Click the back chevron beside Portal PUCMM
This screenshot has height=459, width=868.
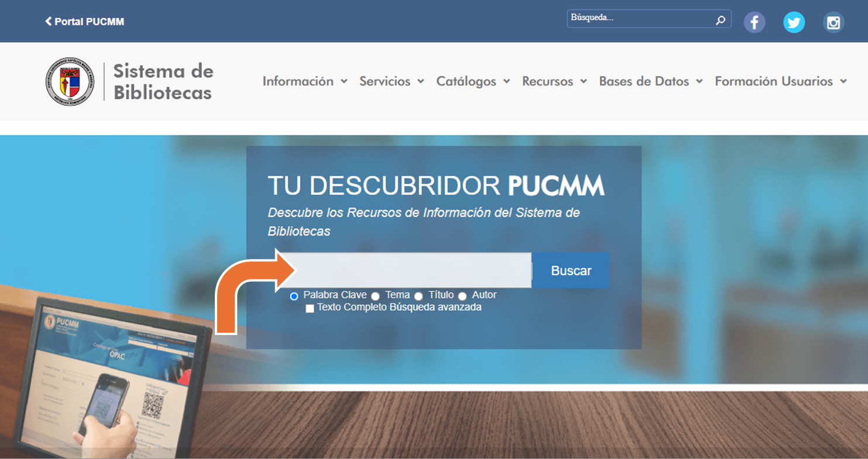(x=48, y=22)
